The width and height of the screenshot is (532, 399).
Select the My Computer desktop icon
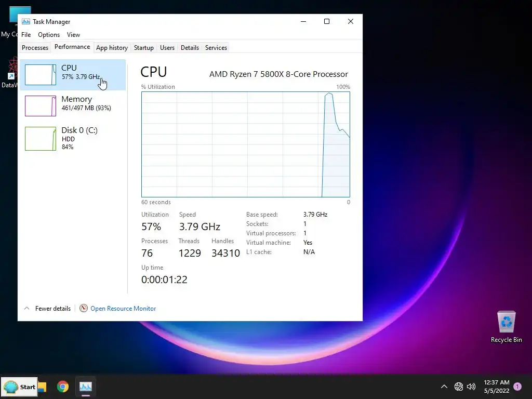pyautogui.click(x=9, y=22)
